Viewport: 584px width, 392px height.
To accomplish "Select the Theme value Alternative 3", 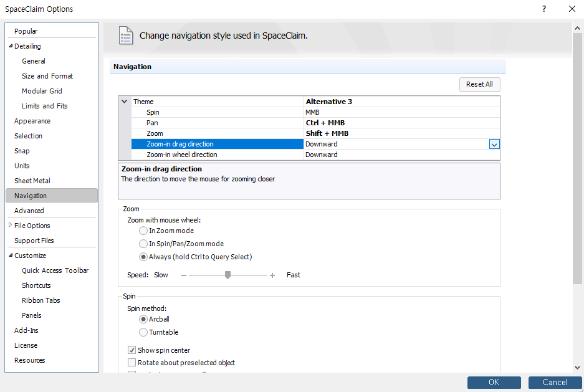I will click(x=402, y=102).
